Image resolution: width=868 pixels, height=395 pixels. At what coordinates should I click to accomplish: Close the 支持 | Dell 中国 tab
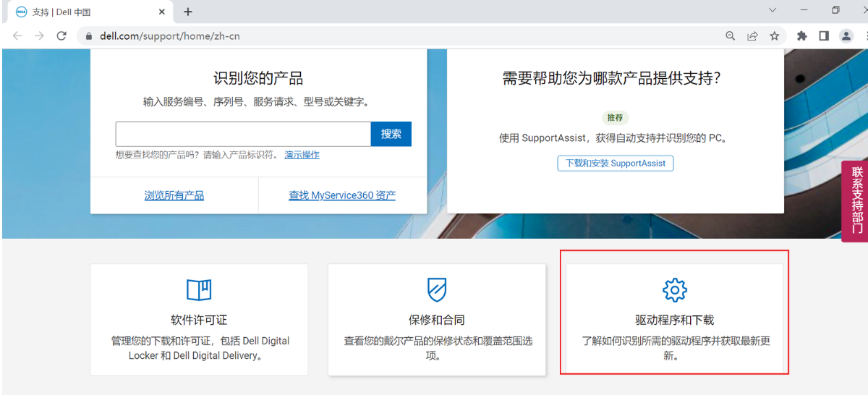[162, 12]
